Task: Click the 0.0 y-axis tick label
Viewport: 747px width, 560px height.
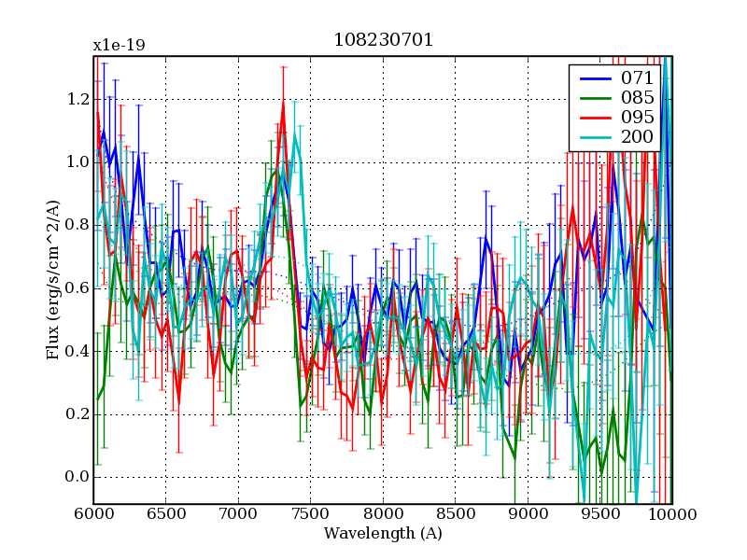Action: (x=78, y=477)
